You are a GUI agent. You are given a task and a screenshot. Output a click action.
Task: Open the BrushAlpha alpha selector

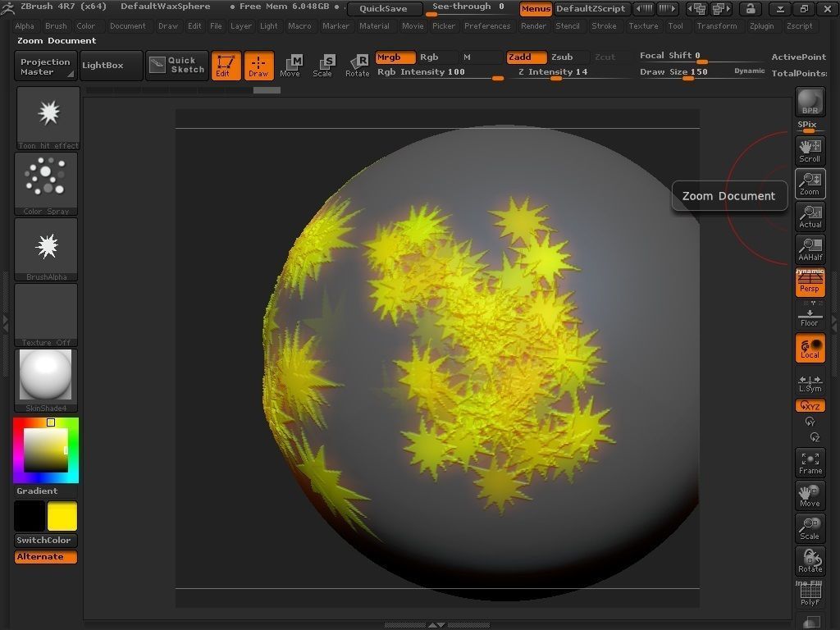point(46,244)
